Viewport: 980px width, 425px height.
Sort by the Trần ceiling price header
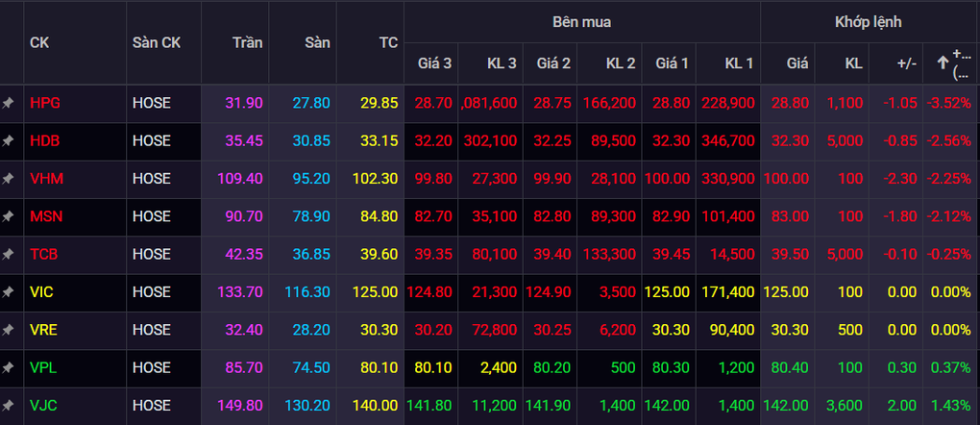(x=248, y=42)
